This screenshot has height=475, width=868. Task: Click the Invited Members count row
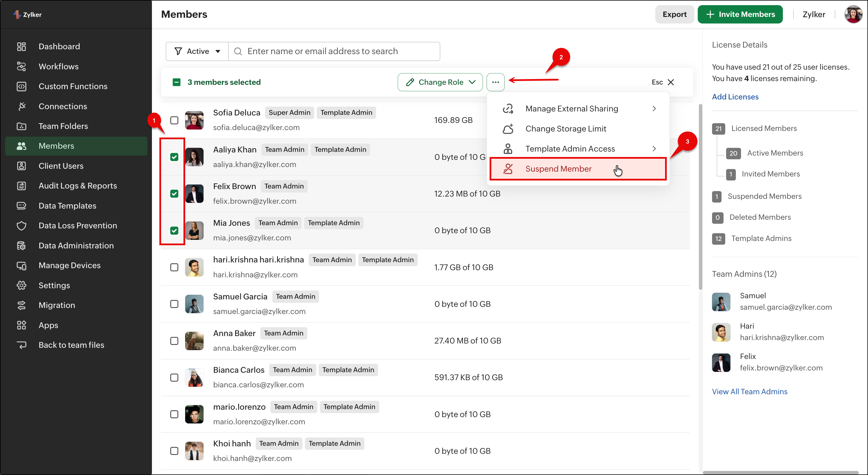click(x=763, y=174)
